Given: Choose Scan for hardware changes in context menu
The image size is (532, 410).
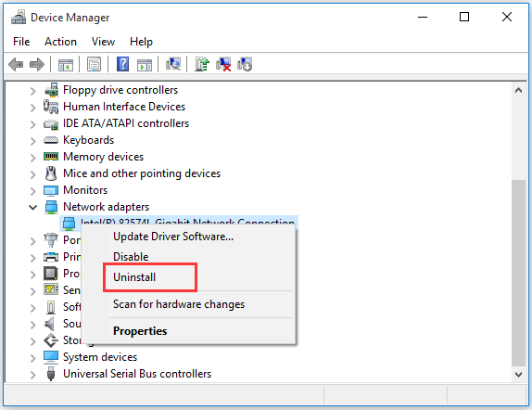Looking at the screenshot, I should (x=188, y=304).
